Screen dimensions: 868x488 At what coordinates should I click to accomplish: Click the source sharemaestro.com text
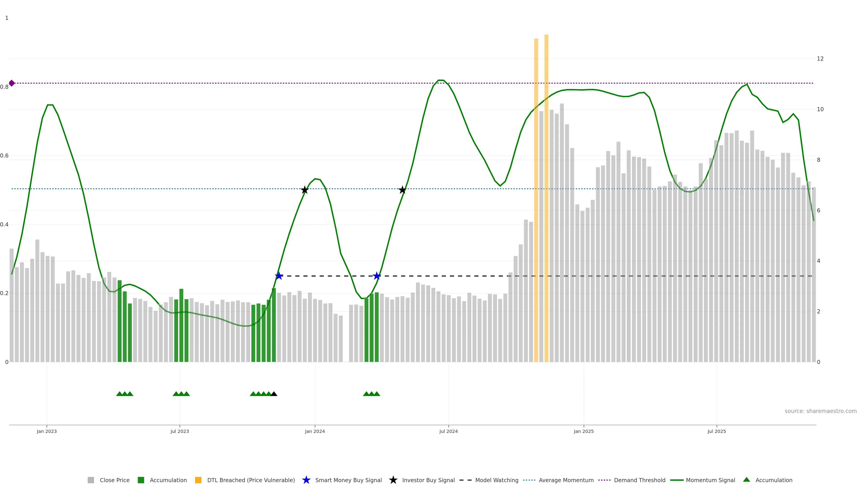821,411
